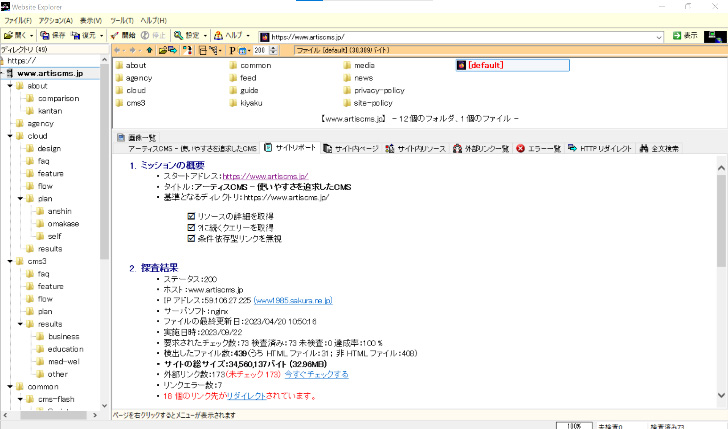
Task: Adjust the 200 value spinner
Action: tap(273, 50)
